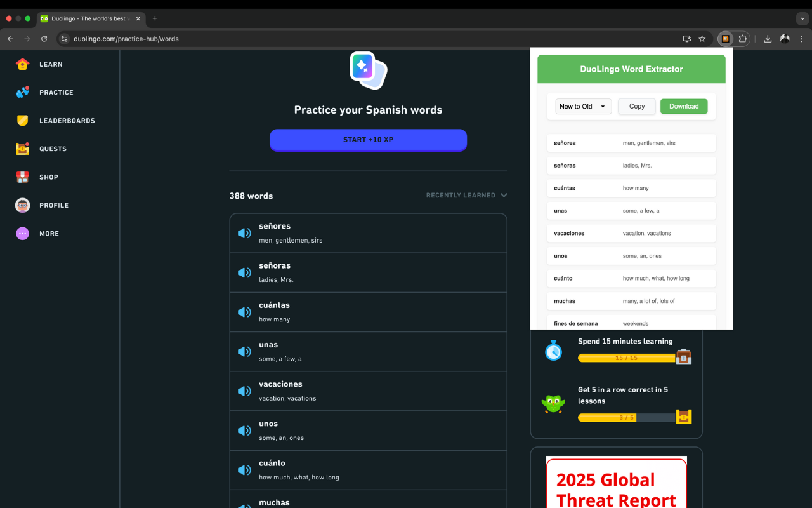Click the "388 words" count text
The image size is (812, 508).
251,196
